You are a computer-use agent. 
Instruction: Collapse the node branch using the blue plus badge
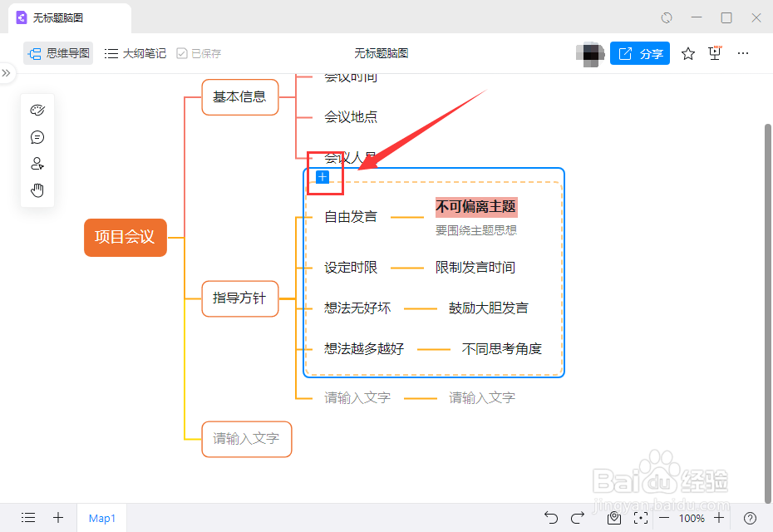point(322,176)
